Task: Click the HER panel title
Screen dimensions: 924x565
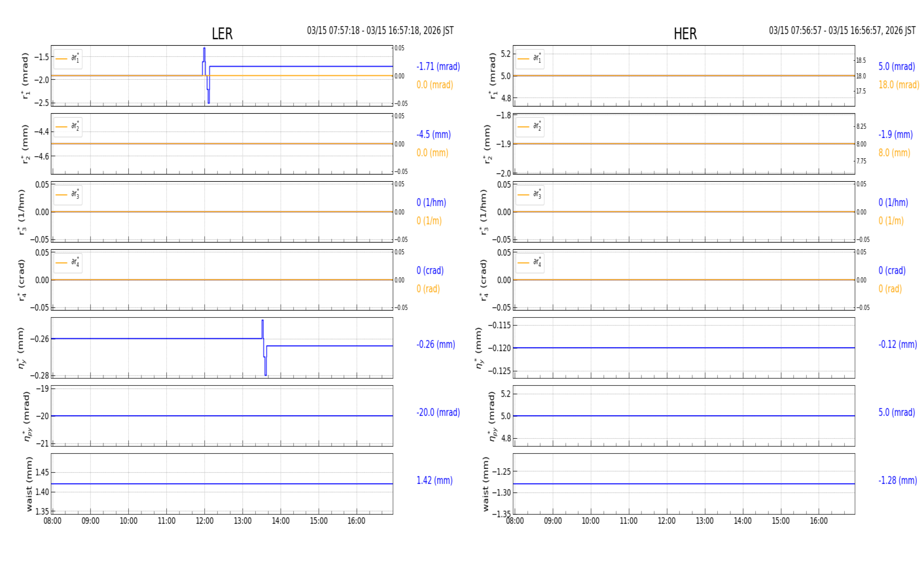Action: [684, 34]
